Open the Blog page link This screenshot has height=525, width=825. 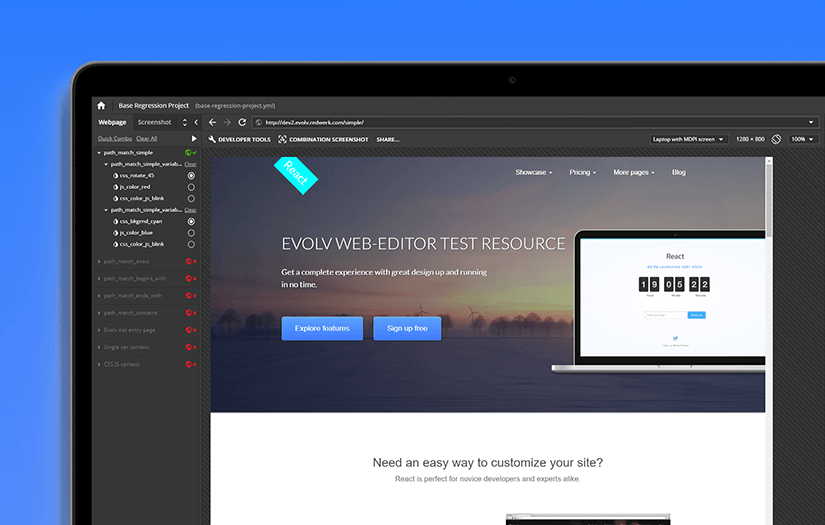coord(679,172)
